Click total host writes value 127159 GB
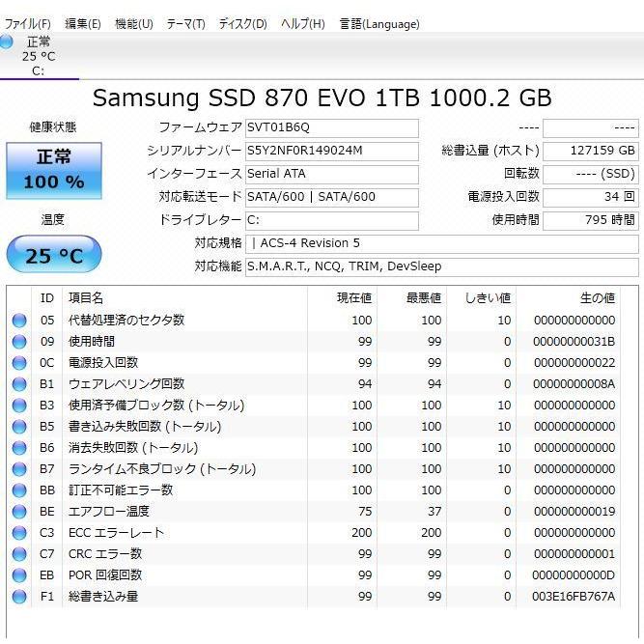 pyautogui.click(x=591, y=152)
